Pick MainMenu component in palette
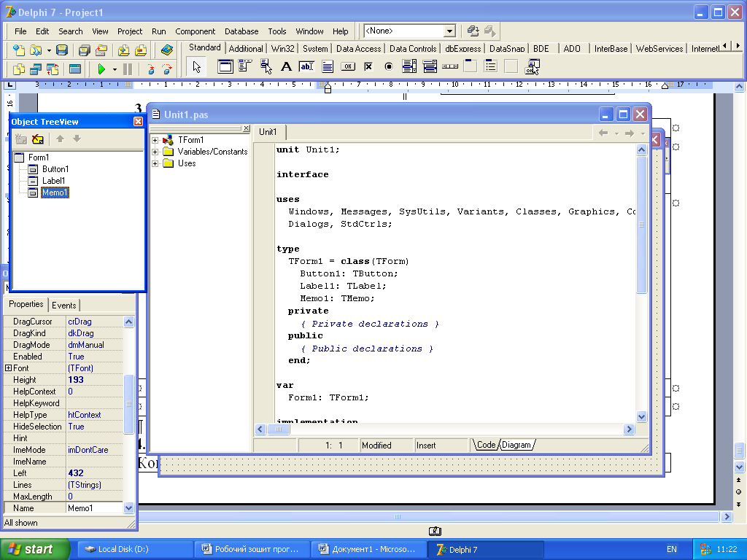This screenshot has height=560, width=747. pos(245,66)
